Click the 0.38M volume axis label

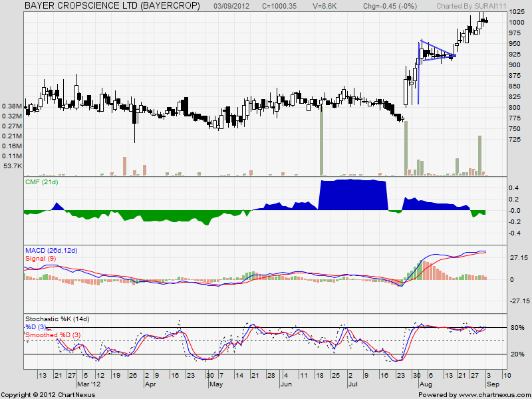coord(12,106)
